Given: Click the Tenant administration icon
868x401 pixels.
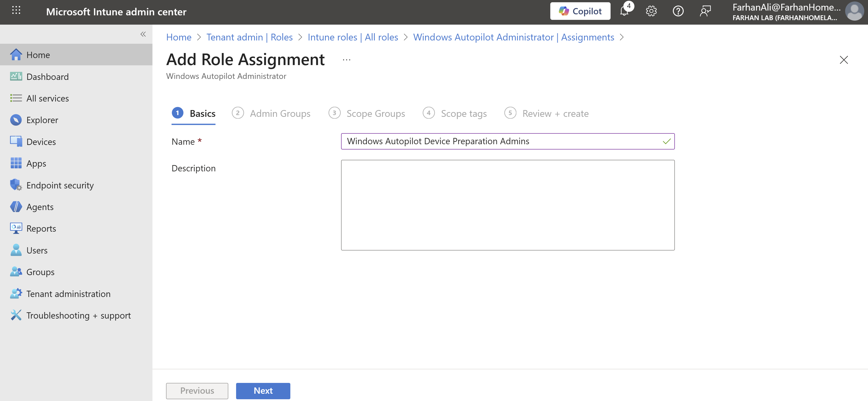Looking at the screenshot, I should click(x=16, y=293).
